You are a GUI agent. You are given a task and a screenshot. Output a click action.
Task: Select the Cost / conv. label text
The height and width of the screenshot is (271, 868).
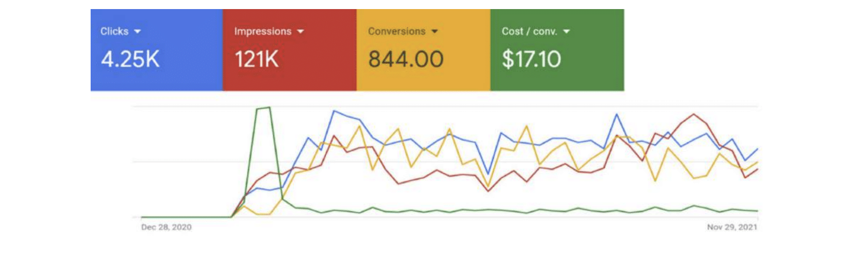[x=529, y=31]
